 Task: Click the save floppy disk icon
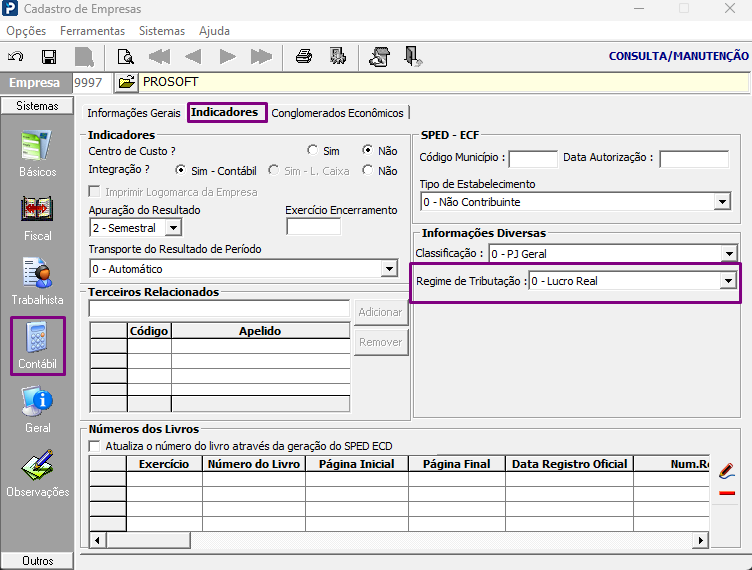pos(49,57)
